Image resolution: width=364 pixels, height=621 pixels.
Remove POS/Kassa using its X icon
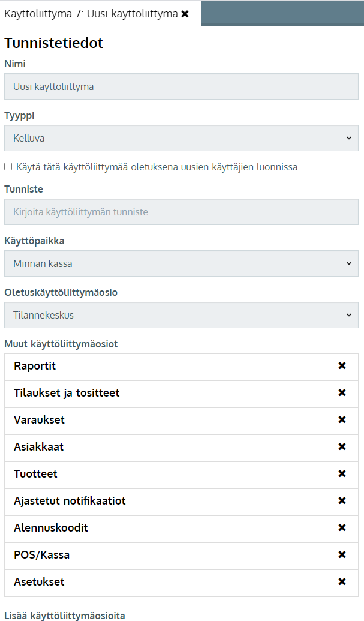(342, 555)
